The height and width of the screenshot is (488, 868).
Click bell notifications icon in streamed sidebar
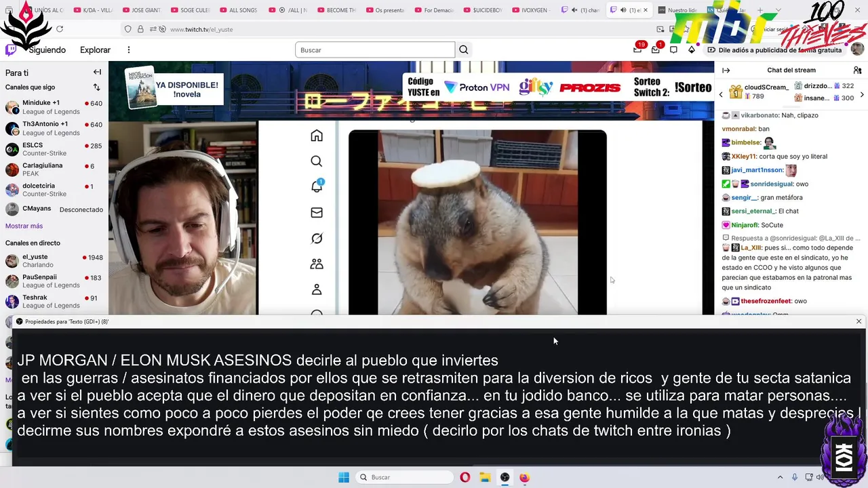tap(317, 186)
